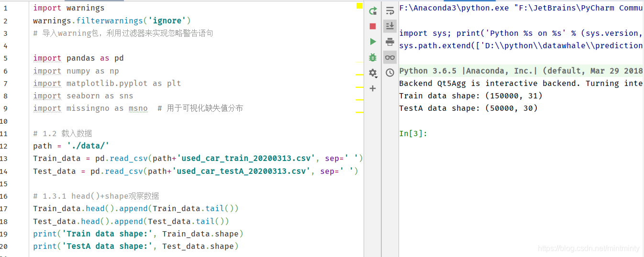The width and height of the screenshot is (644, 257).
Task: Click Train_data.head().append line
Action: tap(136, 208)
